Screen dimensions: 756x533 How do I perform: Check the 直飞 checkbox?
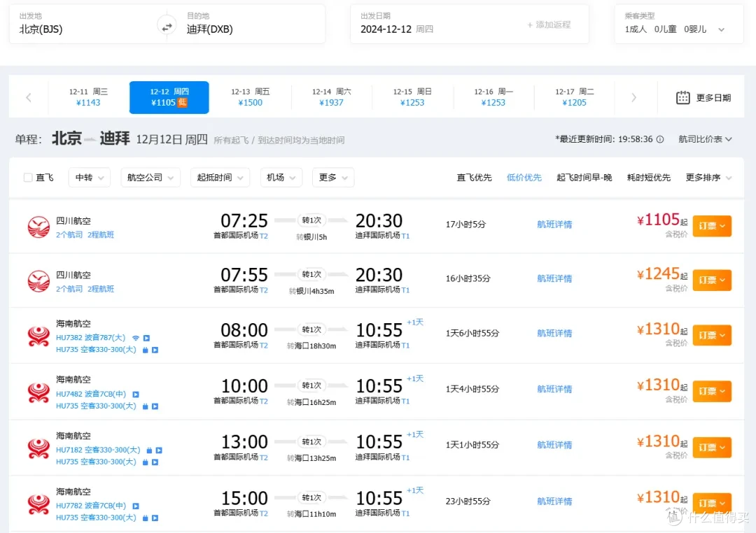[x=28, y=178]
